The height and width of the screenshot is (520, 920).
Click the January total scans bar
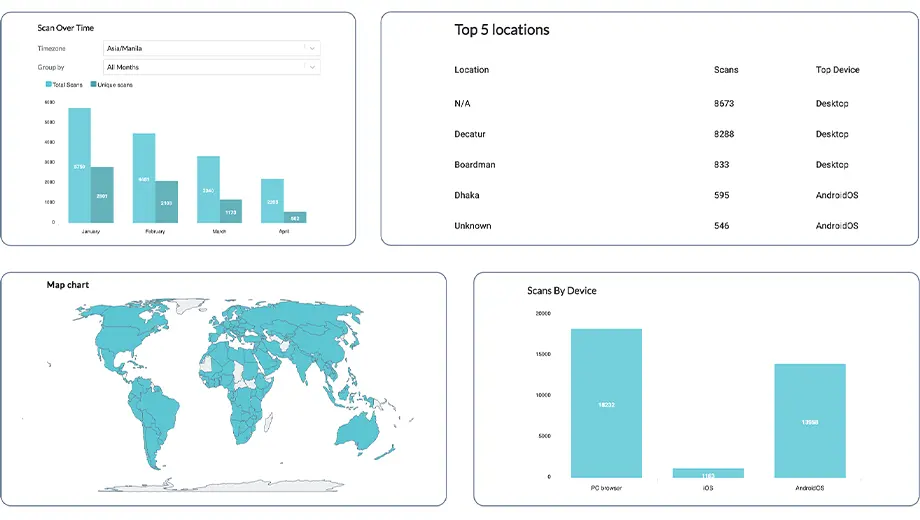pos(79,165)
